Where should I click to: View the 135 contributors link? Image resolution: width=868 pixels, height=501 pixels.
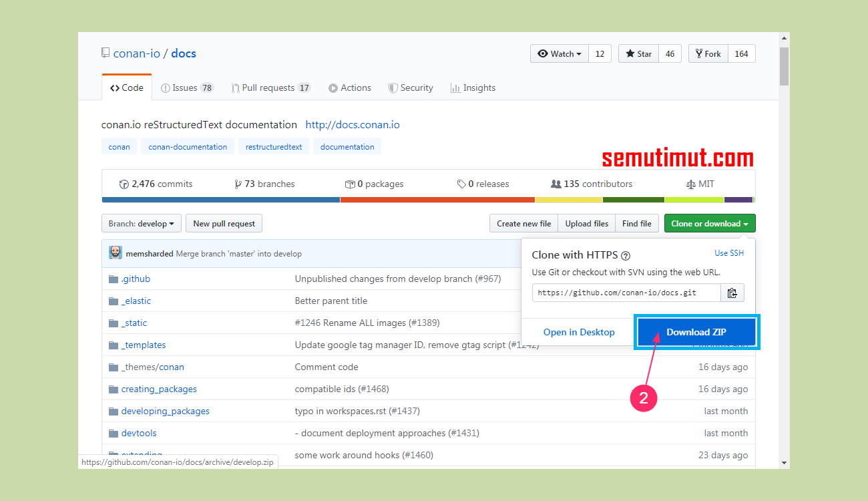click(592, 184)
